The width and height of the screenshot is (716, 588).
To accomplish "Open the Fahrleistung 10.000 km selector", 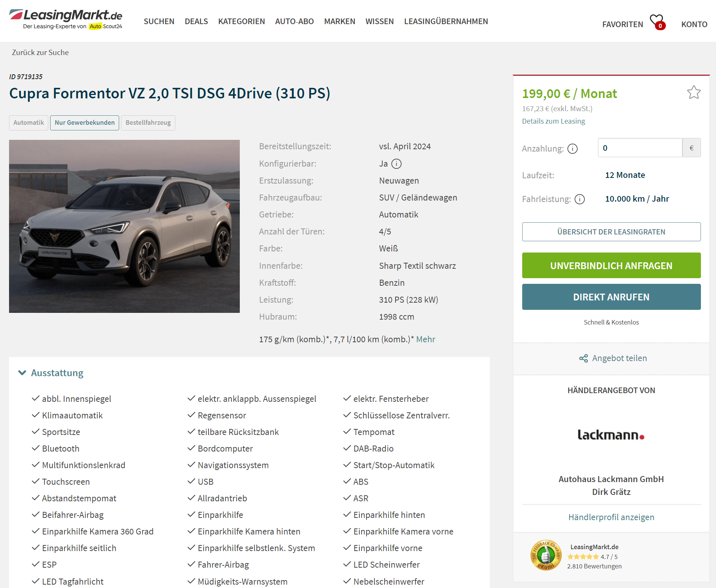I will [x=637, y=199].
